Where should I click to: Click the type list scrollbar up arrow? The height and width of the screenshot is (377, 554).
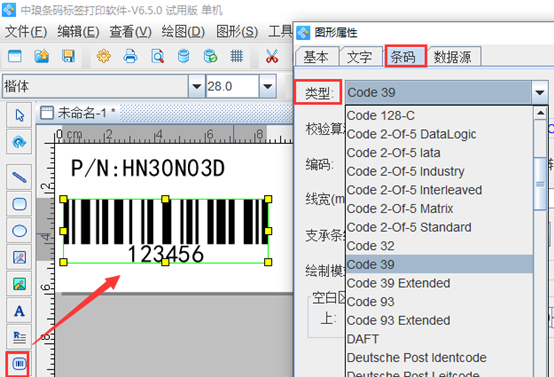coord(540,113)
